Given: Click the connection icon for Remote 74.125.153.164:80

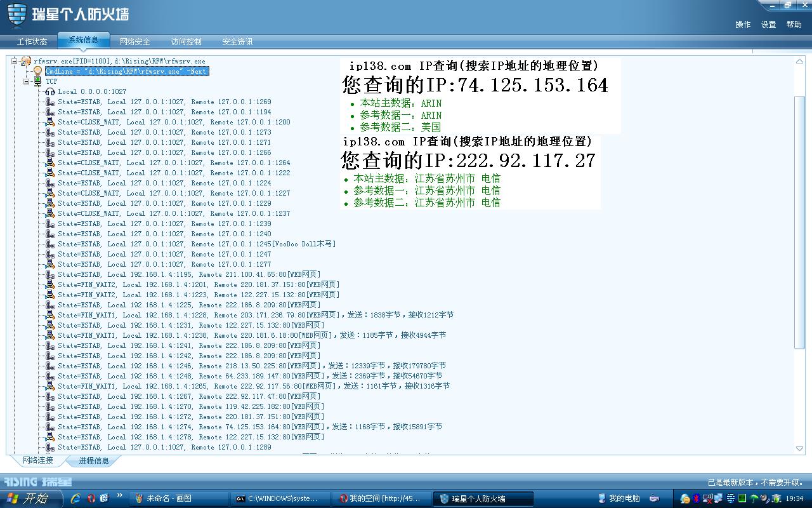Looking at the screenshot, I should [50, 427].
